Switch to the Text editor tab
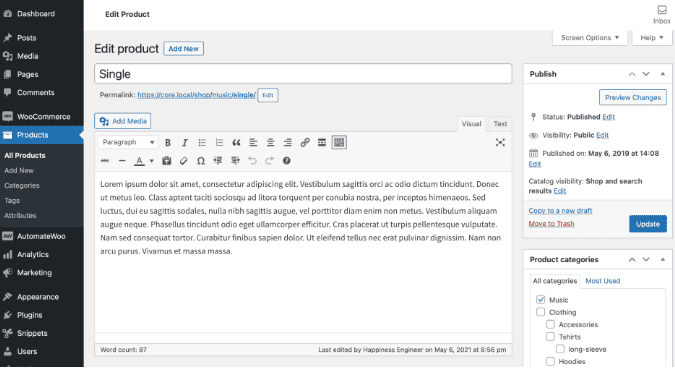Viewport: 675px width, 373px height. (500, 124)
